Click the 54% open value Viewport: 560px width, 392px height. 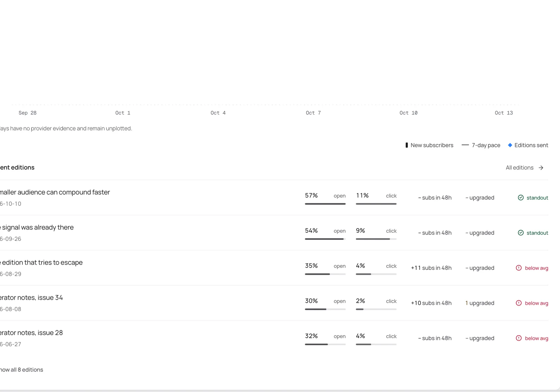(311, 231)
